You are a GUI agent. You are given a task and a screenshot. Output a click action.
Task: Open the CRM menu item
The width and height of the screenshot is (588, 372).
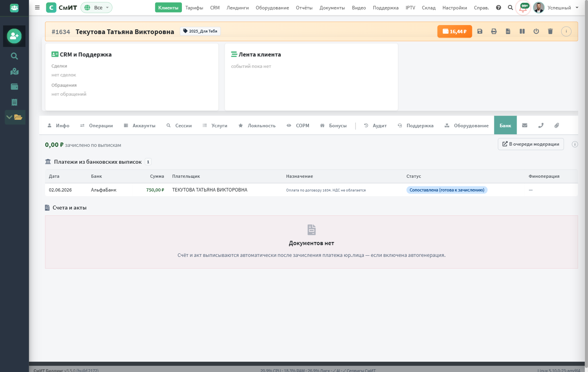[215, 7]
